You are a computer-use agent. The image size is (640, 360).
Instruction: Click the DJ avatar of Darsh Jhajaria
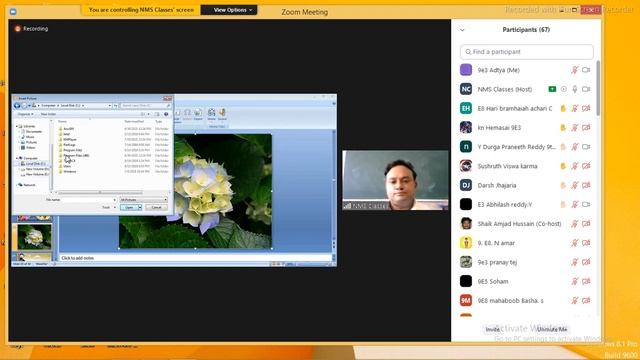(466, 185)
